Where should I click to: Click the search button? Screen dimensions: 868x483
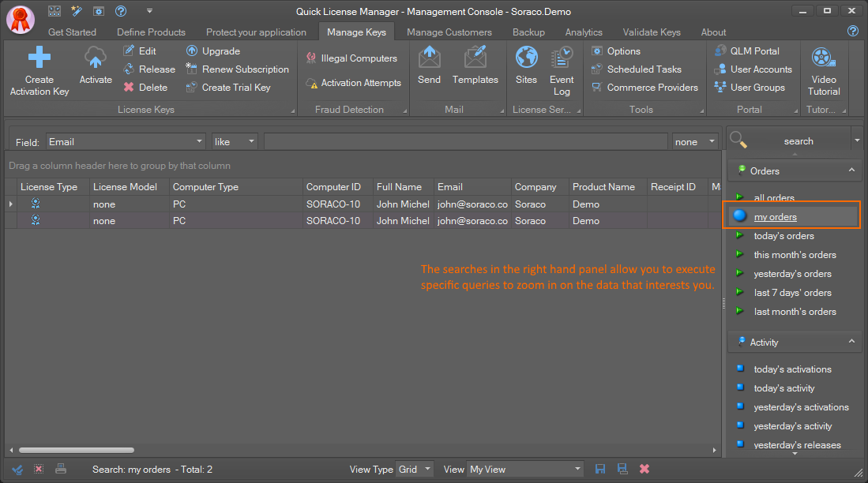798,141
